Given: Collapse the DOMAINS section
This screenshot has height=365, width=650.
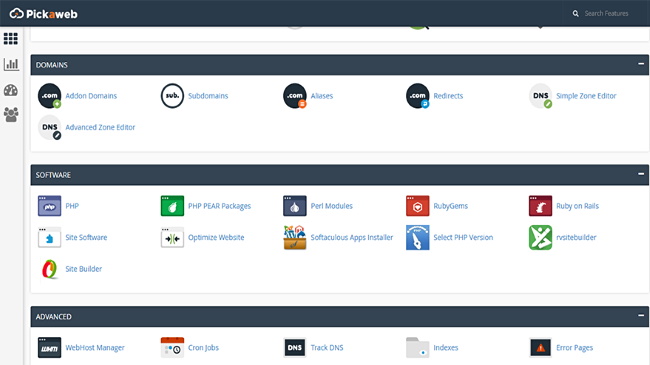Looking at the screenshot, I should click(641, 64).
